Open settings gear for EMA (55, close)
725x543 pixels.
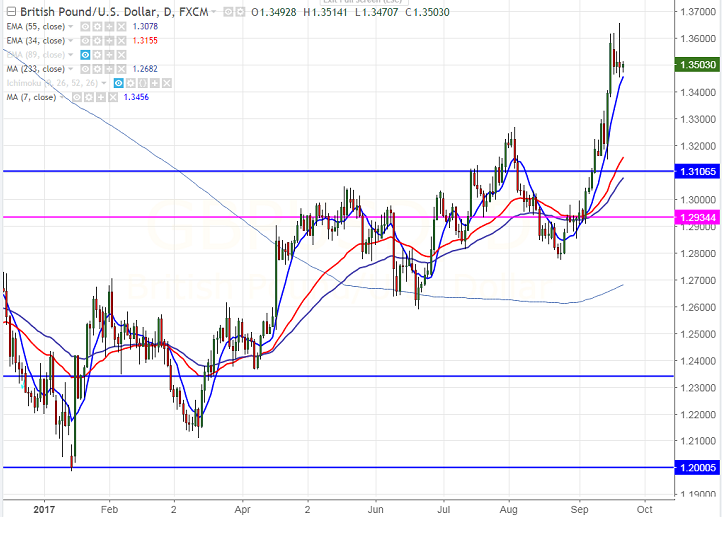point(97,27)
